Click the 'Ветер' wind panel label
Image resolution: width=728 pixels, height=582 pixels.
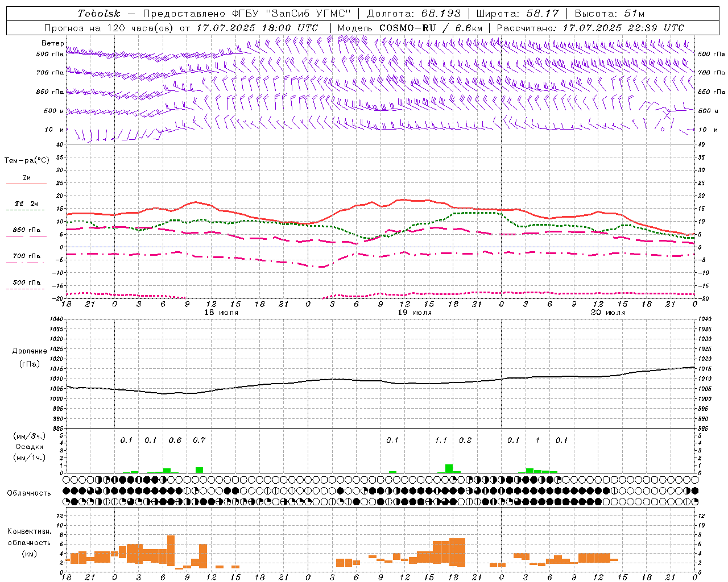coord(53,43)
